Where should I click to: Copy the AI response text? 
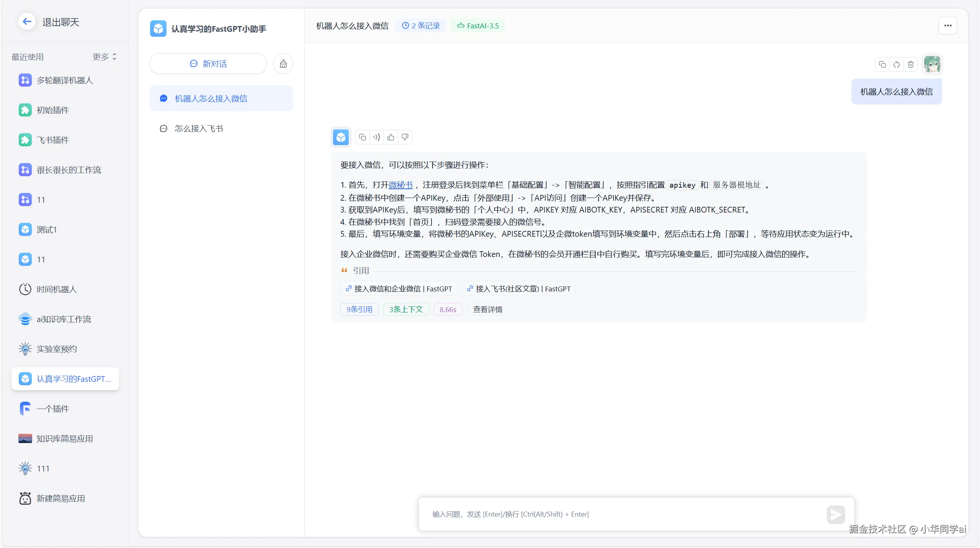click(363, 137)
